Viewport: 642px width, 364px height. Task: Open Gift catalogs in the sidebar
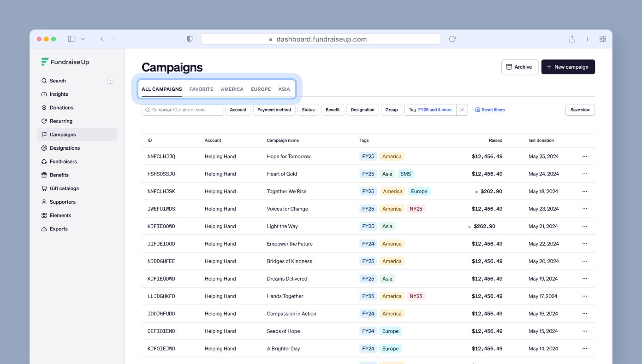pyautogui.click(x=64, y=188)
